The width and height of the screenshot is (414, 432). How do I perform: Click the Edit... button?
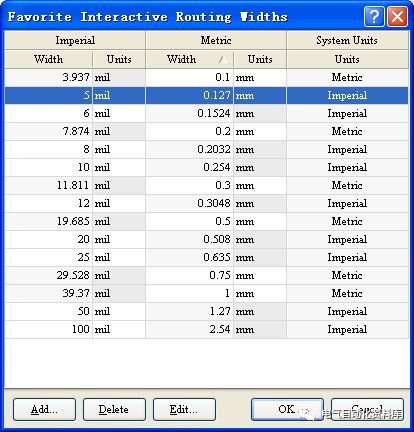(184, 409)
